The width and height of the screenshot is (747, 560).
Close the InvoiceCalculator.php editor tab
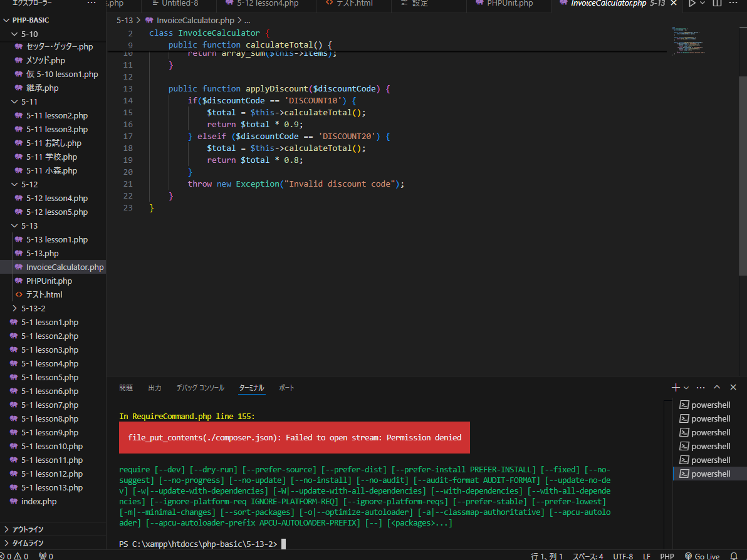pos(674,3)
